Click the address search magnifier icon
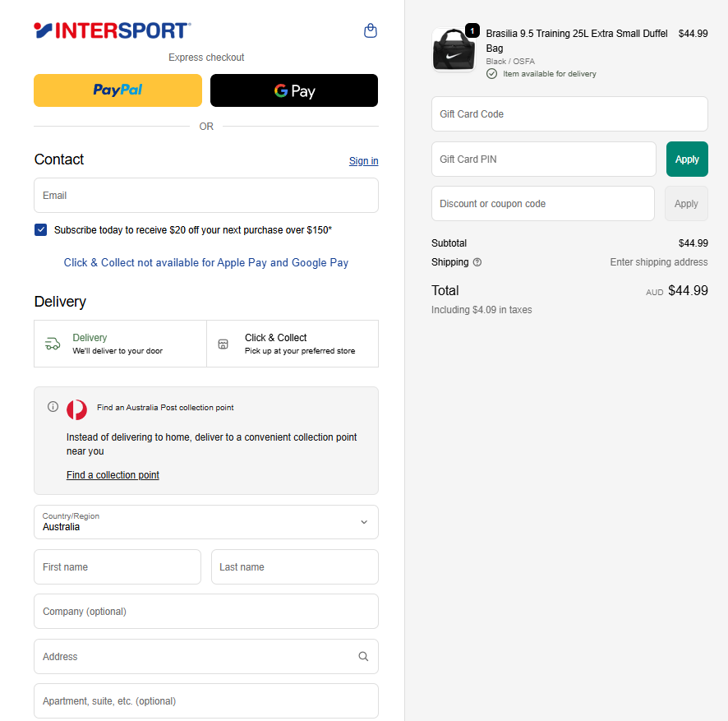 (363, 656)
